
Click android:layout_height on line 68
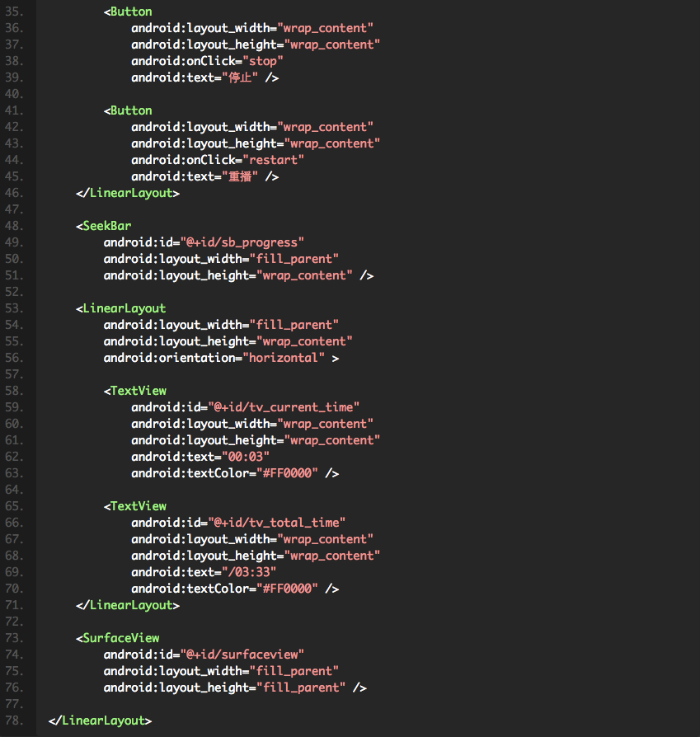pos(204,556)
